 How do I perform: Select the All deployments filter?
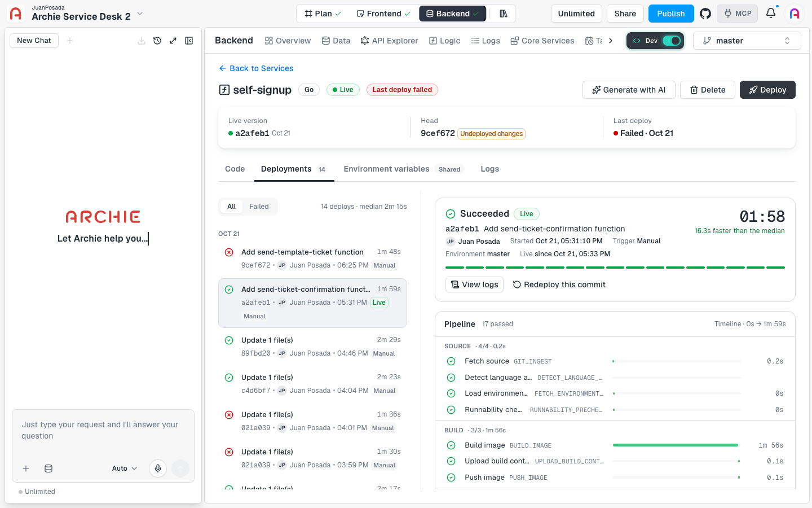[x=231, y=207]
